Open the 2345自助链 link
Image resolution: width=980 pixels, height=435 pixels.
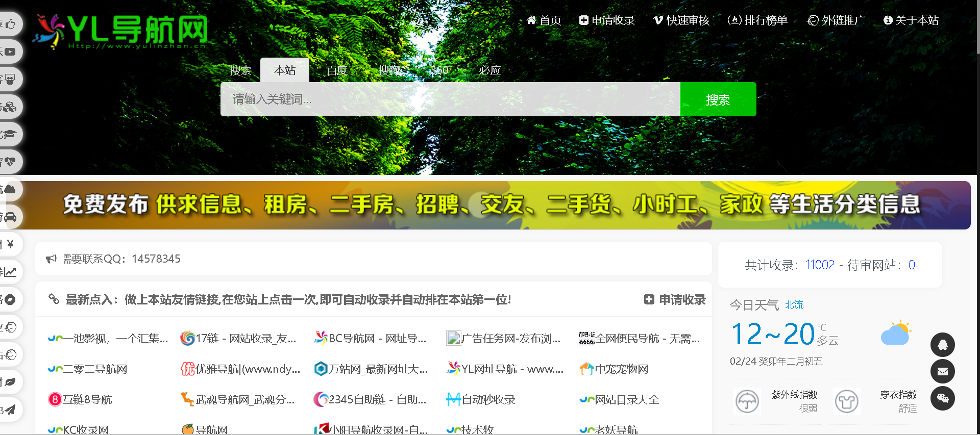click(370, 399)
